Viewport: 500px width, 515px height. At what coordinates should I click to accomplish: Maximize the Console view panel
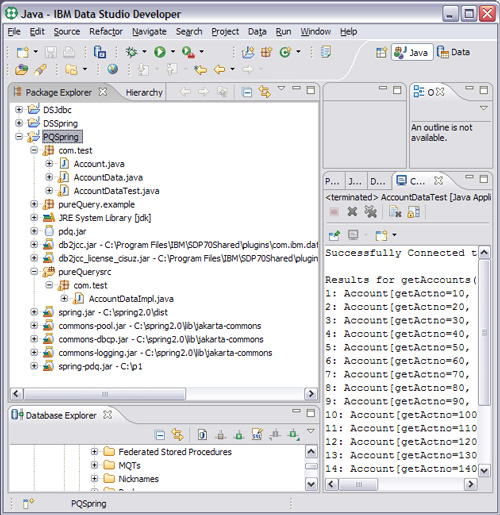484,179
